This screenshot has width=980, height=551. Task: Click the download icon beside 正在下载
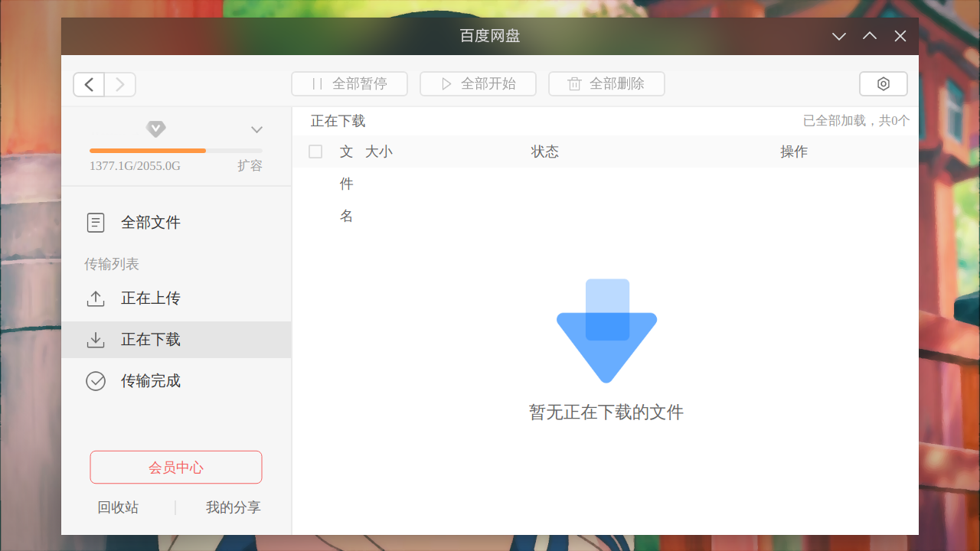tap(96, 340)
